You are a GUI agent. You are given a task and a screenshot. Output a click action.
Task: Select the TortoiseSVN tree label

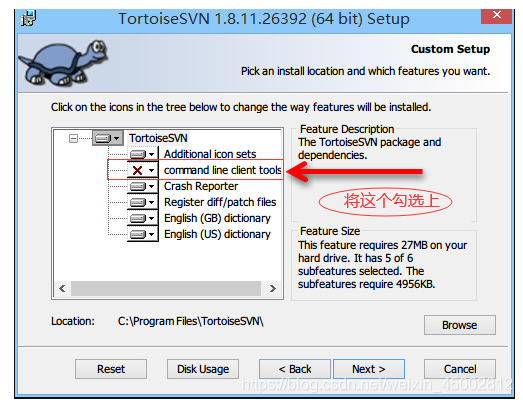point(158,138)
